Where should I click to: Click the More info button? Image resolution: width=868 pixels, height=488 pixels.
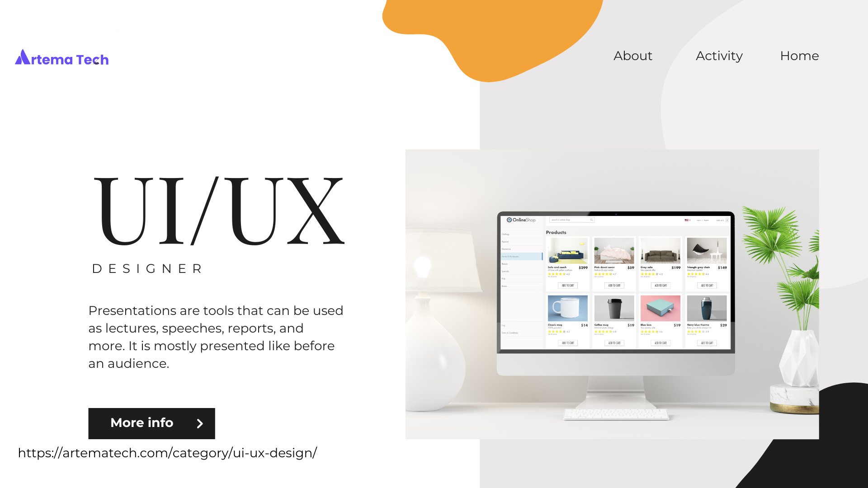click(151, 422)
